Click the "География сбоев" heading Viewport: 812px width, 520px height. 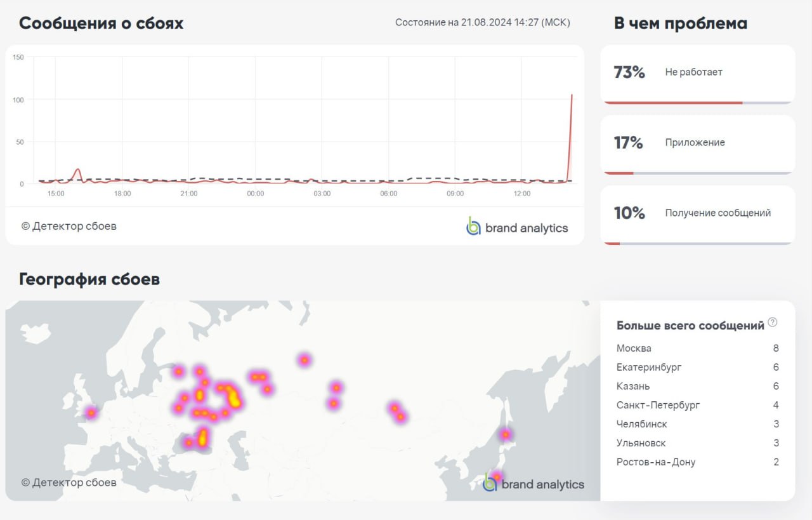pyautogui.click(x=89, y=279)
